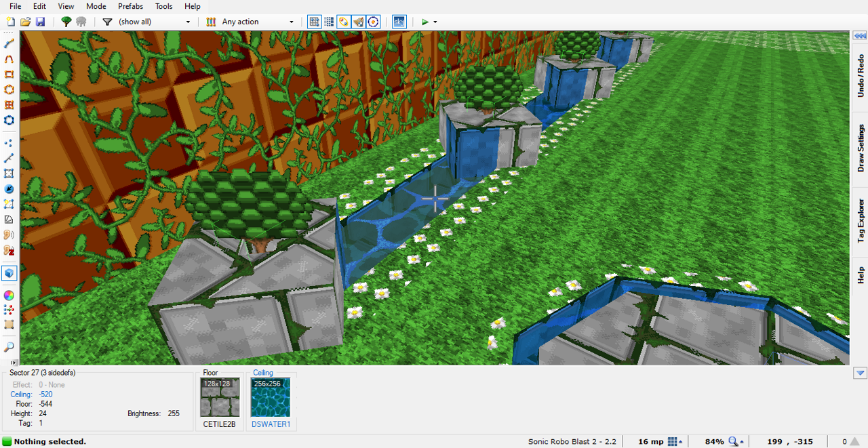The height and width of the screenshot is (448, 868).
Task: Expand the test map options arrow
Action: 435,22
